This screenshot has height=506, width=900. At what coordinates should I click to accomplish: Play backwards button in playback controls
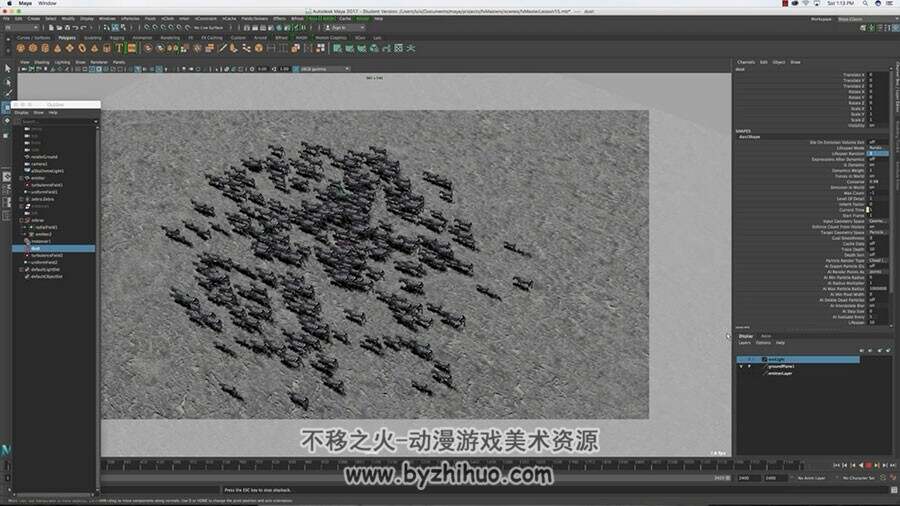(x=860, y=465)
